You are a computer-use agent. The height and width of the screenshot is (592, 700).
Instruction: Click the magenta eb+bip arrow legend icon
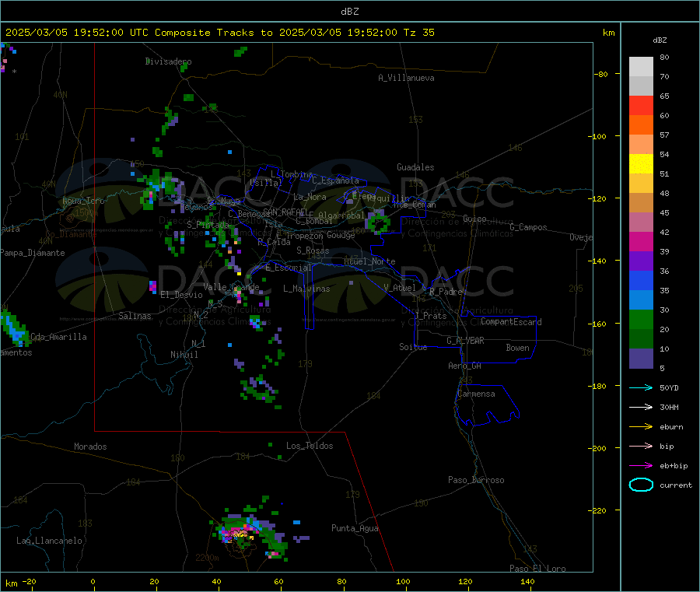[x=641, y=466]
